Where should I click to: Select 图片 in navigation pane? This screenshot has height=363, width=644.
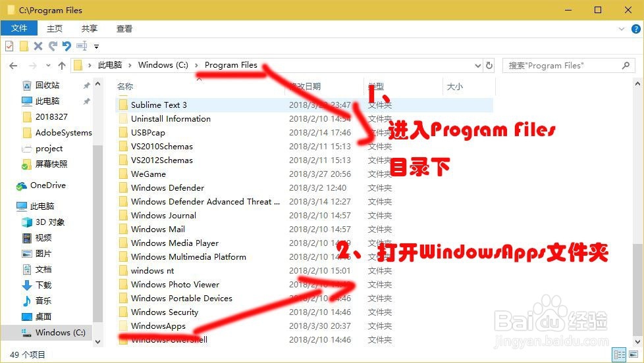(x=43, y=253)
